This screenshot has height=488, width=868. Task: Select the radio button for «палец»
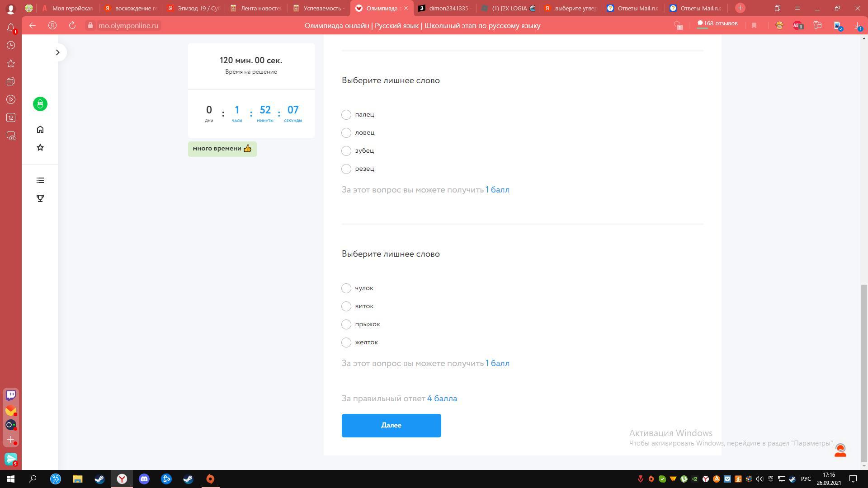[x=346, y=114]
